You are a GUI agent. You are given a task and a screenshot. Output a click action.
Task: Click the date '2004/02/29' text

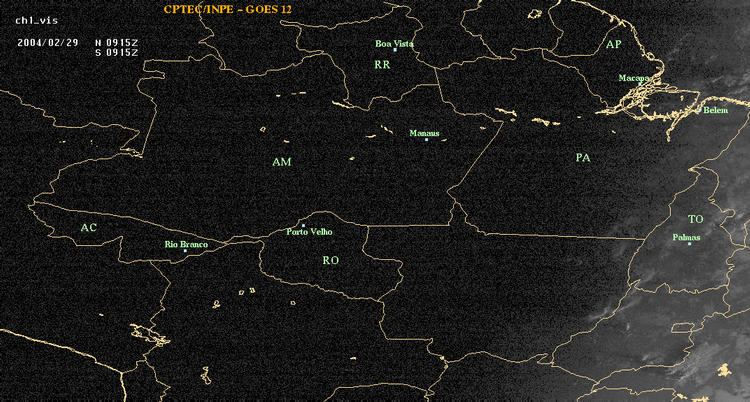(x=48, y=42)
